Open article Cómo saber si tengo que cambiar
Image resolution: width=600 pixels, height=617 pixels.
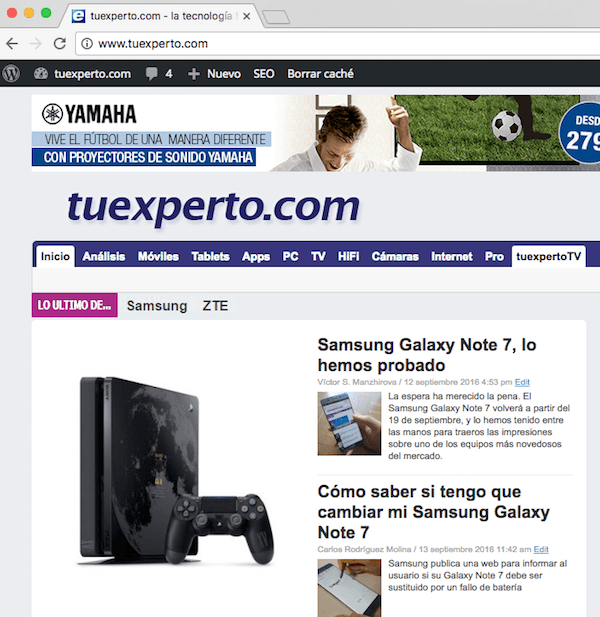433,512
